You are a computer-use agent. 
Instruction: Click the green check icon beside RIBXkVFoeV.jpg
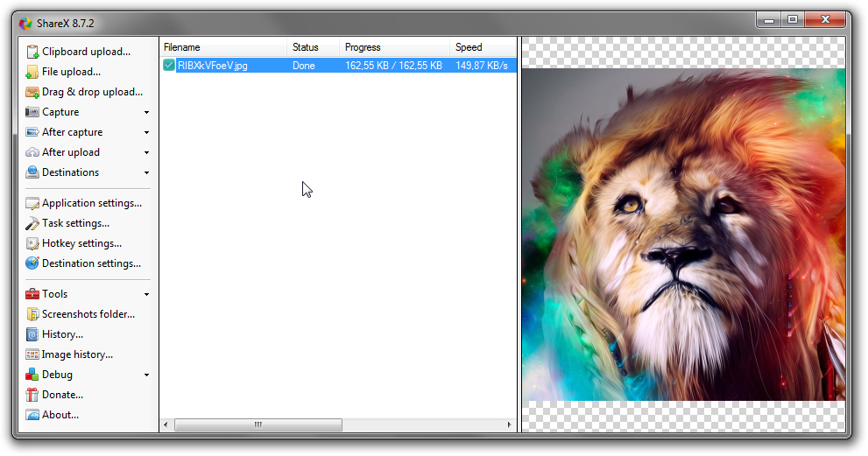169,66
